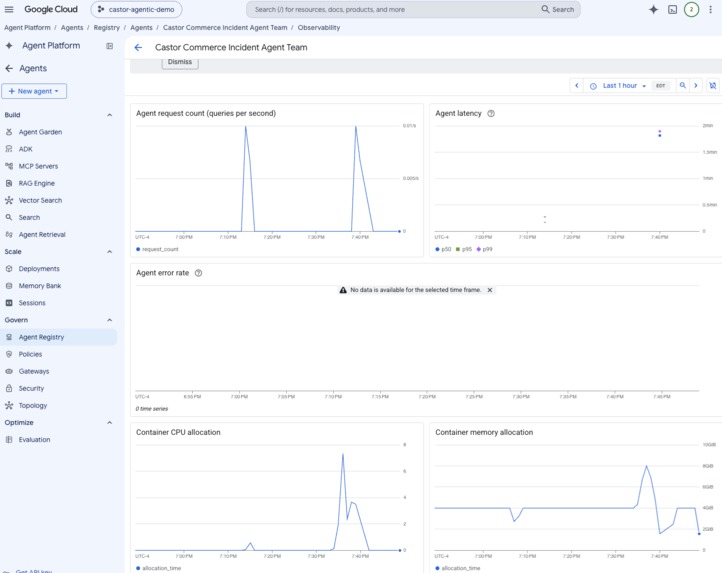Open Evaluation in sidebar
The height and width of the screenshot is (573, 722).
[x=34, y=439]
